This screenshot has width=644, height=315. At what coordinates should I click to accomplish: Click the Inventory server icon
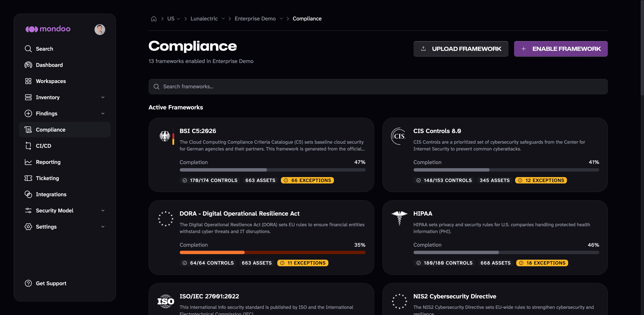[28, 97]
